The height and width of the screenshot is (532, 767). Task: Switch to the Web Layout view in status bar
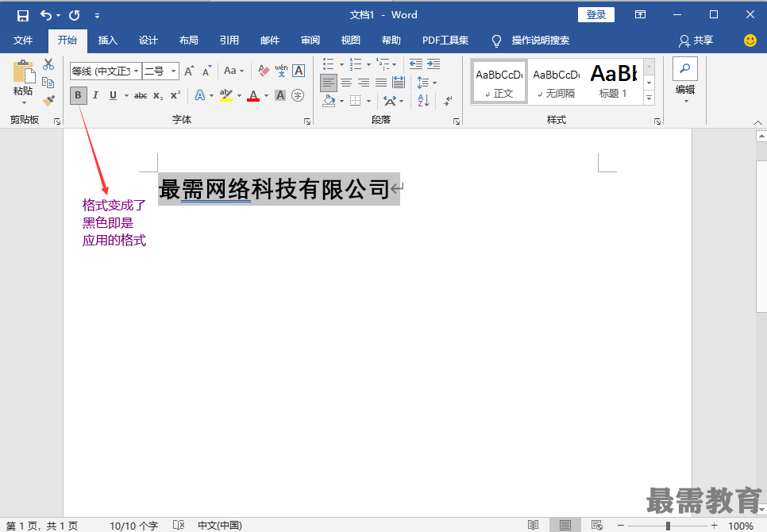click(596, 525)
